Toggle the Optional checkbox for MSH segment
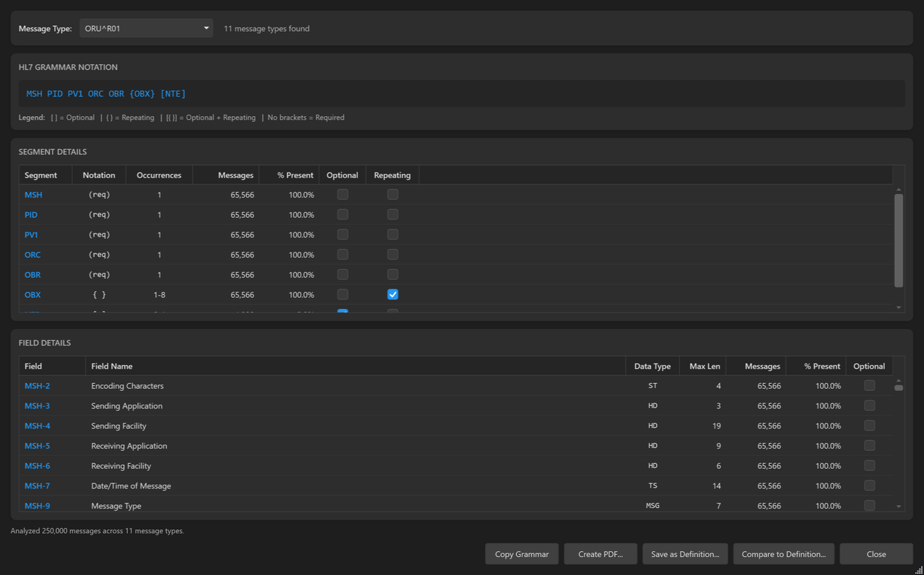The width and height of the screenshot is (924, 575). pyautogui.click(x=343, y=195)
